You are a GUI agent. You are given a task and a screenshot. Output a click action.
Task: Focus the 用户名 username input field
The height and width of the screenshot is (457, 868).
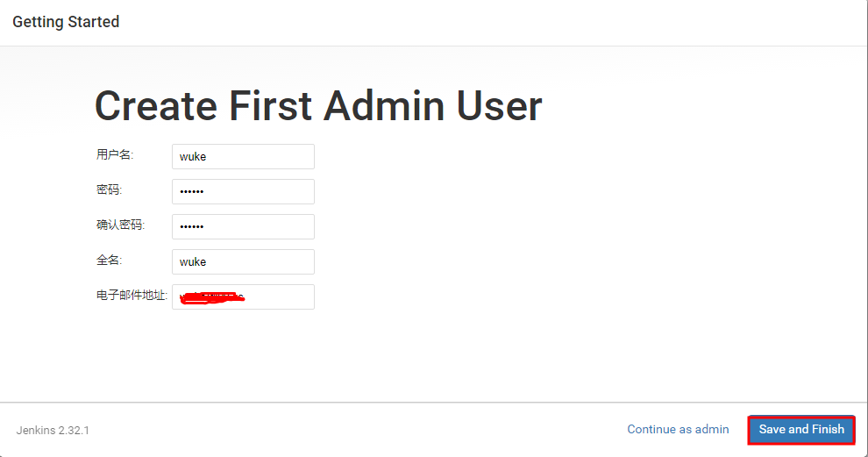point(243,157)
